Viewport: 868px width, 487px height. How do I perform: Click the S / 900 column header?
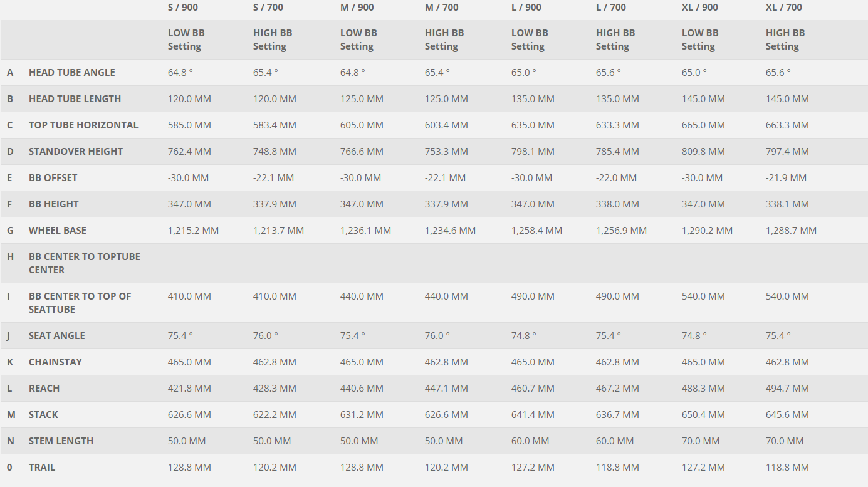(x=183, y=8)
